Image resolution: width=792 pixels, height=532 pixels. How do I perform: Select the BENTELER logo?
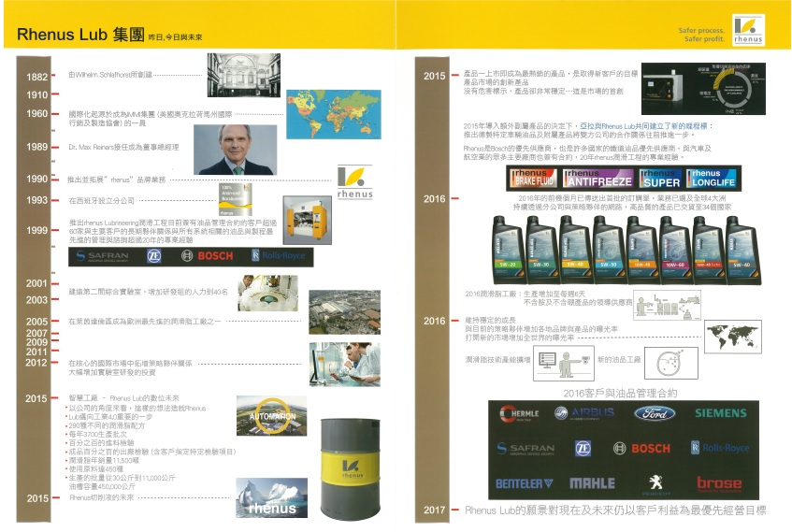tap(524, 483)
